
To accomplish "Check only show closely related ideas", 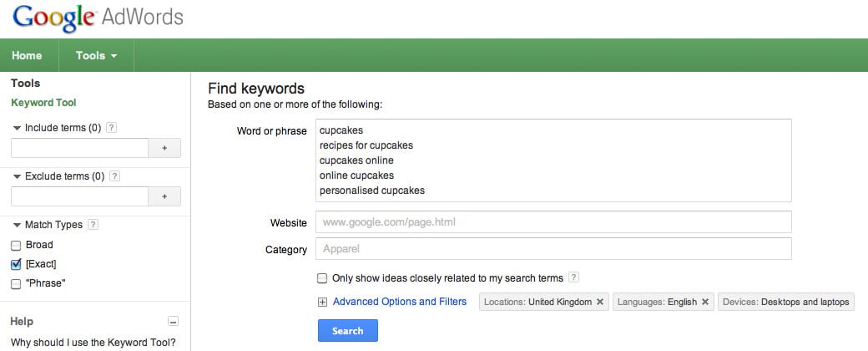I will [x=322, y=277].
